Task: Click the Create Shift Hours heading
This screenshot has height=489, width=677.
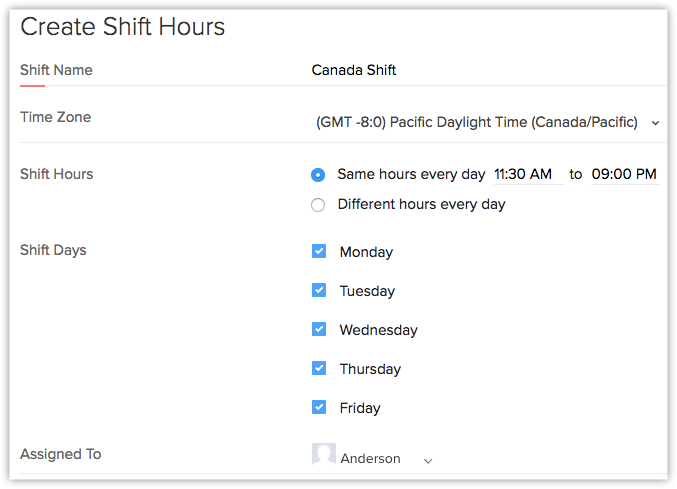Action: coord(123,27)
